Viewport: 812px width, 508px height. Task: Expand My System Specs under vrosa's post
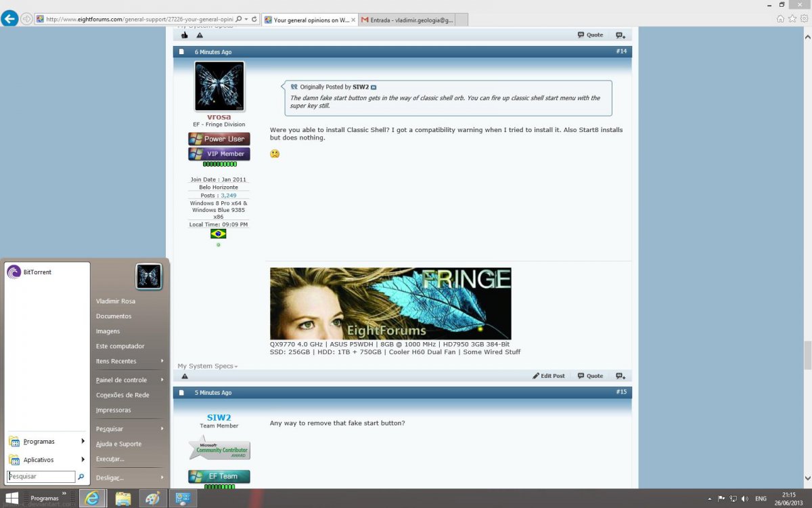tap(208, 366)
